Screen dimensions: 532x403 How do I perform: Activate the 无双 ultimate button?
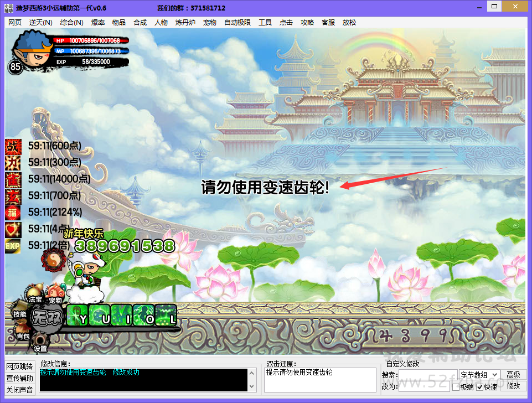[48, 318]
